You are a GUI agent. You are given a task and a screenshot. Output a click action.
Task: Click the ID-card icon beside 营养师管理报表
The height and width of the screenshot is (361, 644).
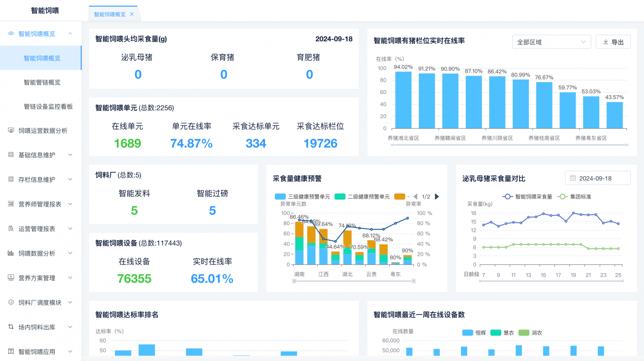[11, 204]
